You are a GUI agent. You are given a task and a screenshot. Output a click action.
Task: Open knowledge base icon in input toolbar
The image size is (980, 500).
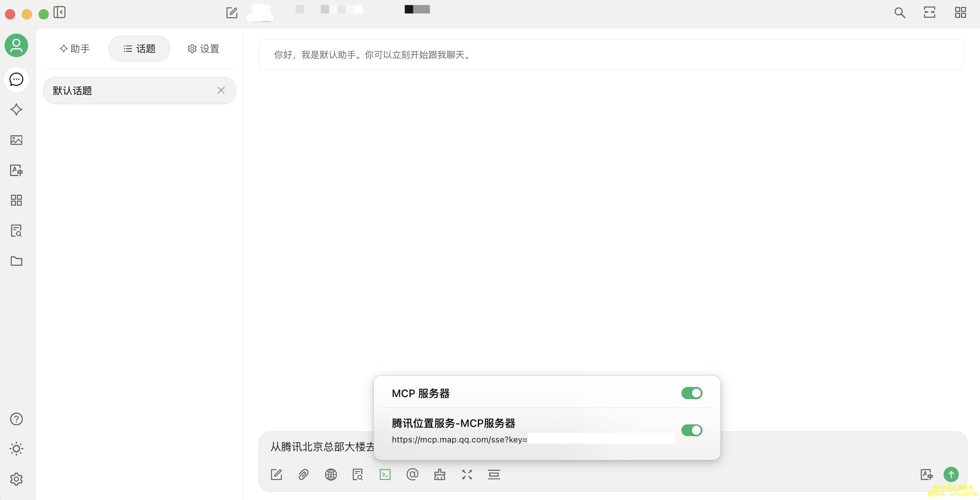tap(358, 475)
